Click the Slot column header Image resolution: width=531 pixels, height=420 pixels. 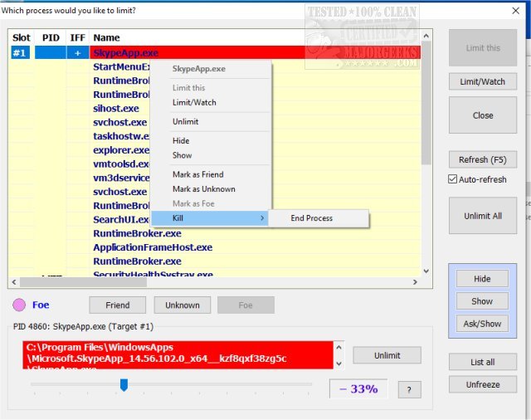pyautogui.click(x=22, y=37)
